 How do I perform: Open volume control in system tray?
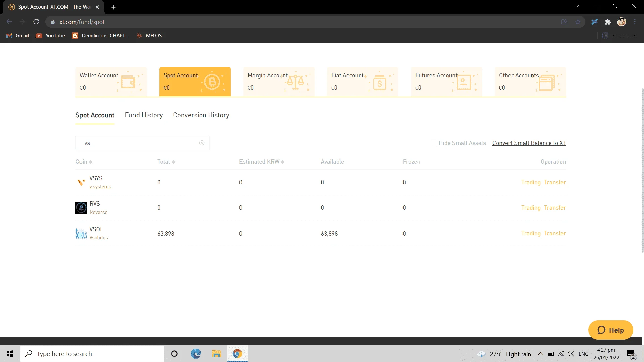571,354
